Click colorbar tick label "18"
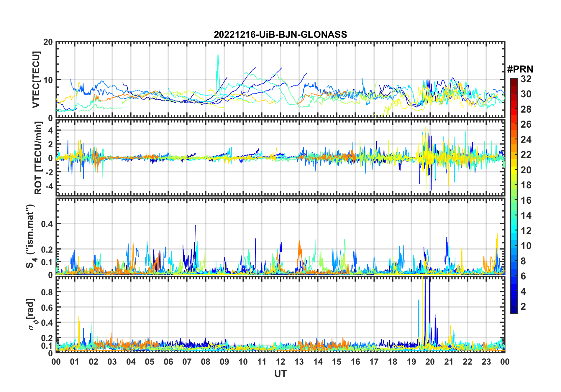561x392 pixels. [526, 185]
